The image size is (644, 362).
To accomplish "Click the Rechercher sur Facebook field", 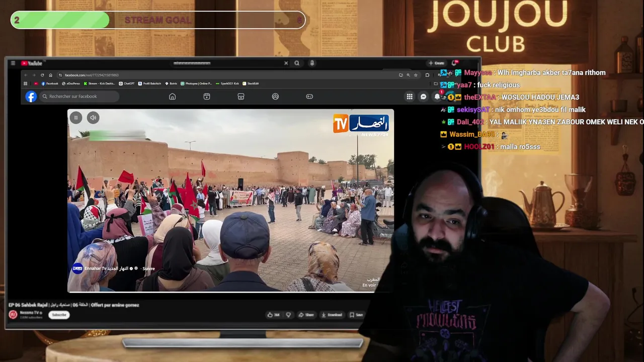I will pos(79,97).
